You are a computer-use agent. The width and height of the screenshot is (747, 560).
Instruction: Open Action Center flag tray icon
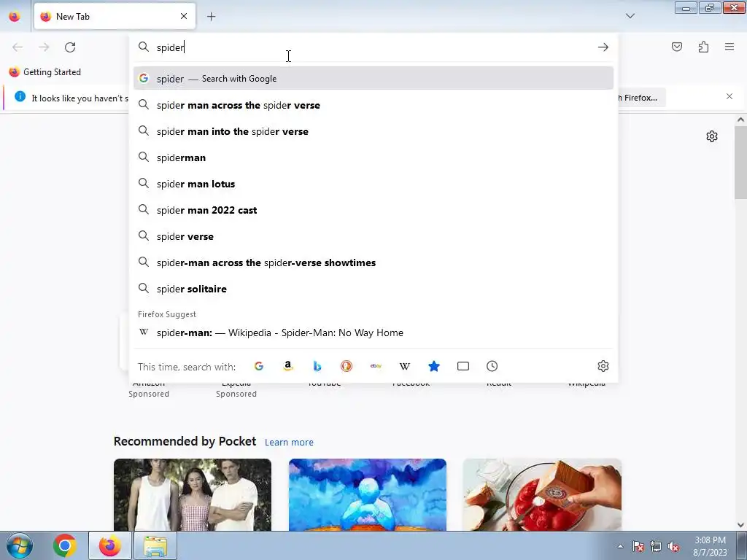[638, 547]
